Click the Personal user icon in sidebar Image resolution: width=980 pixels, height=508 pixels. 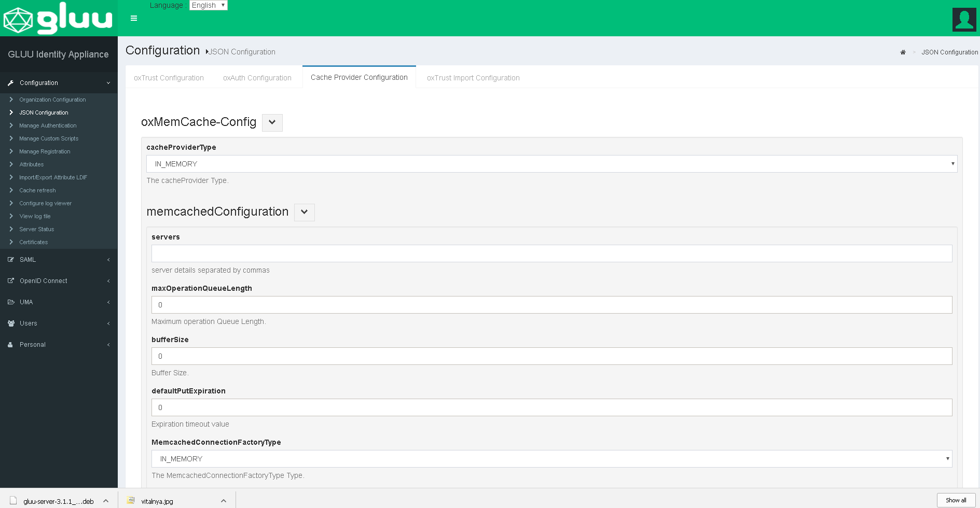pos(10,345)
